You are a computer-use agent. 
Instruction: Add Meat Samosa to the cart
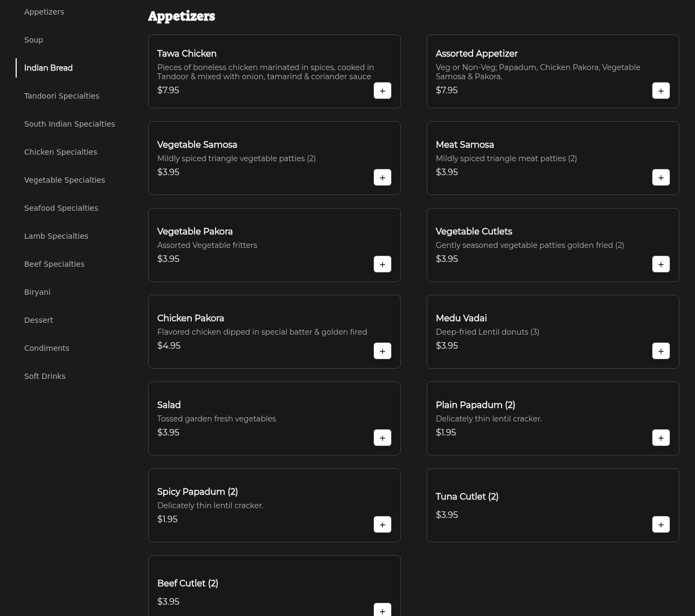[661, 177]
